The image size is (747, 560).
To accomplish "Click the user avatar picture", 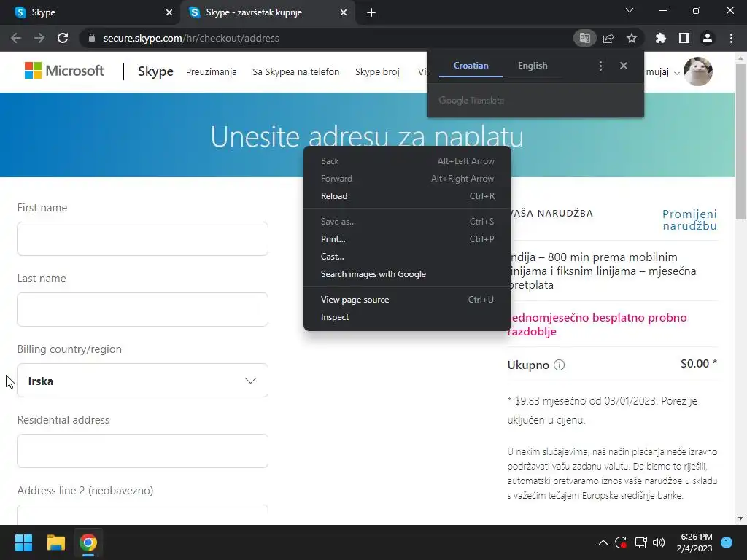I will click(698, 71).
